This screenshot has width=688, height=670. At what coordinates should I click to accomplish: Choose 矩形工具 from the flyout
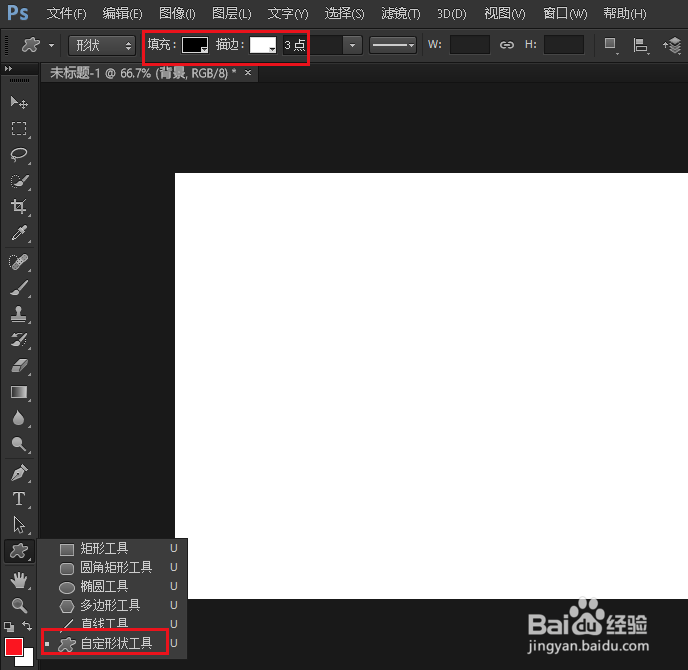(112, 548)
